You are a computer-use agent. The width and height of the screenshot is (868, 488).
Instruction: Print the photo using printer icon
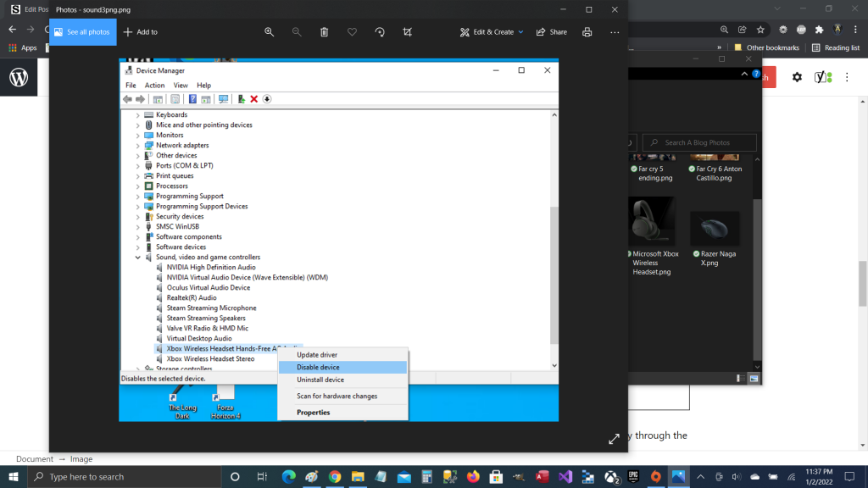coord(587,32)
